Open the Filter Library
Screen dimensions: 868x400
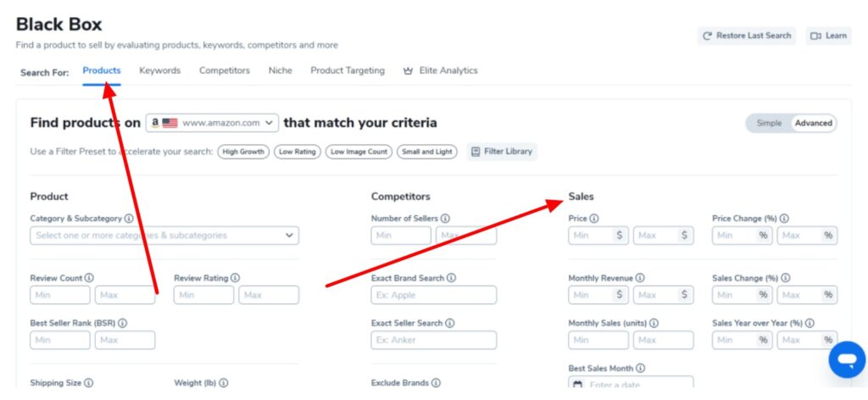pyautogui.click(x=502, y=152)
